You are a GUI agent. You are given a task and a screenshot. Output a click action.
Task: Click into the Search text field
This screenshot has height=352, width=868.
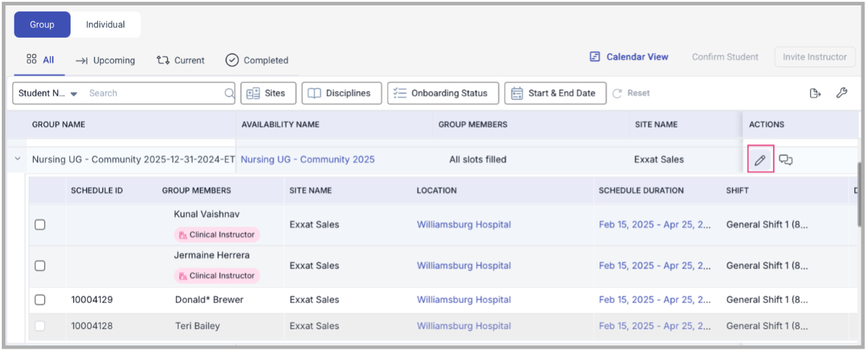point(153,93)
